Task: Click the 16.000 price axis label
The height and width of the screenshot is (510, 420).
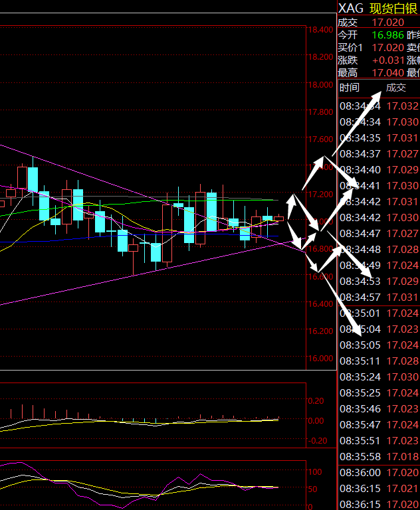Action: [321, 359]
